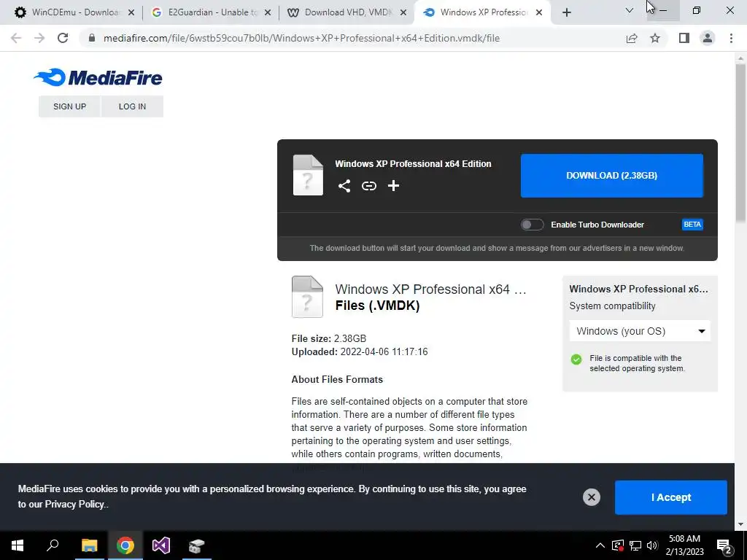Accept cookies with I Accept
The image size is (747, 560).
coord(671,497)
